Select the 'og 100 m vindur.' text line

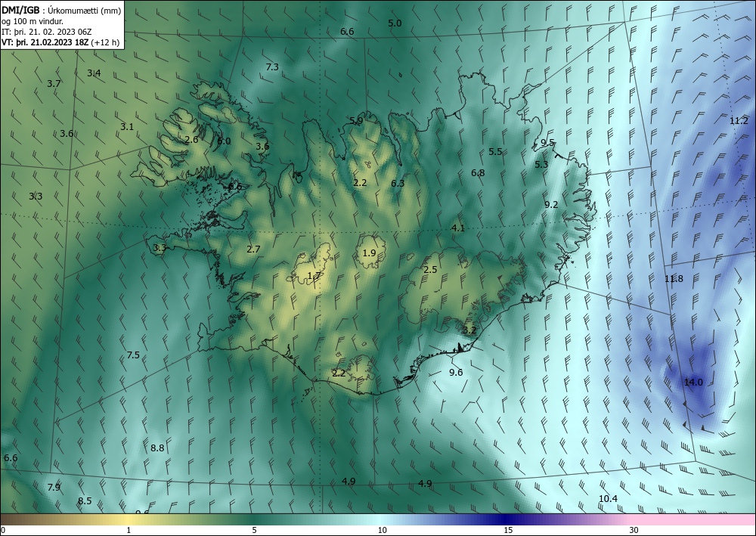[x=33, y=21]
